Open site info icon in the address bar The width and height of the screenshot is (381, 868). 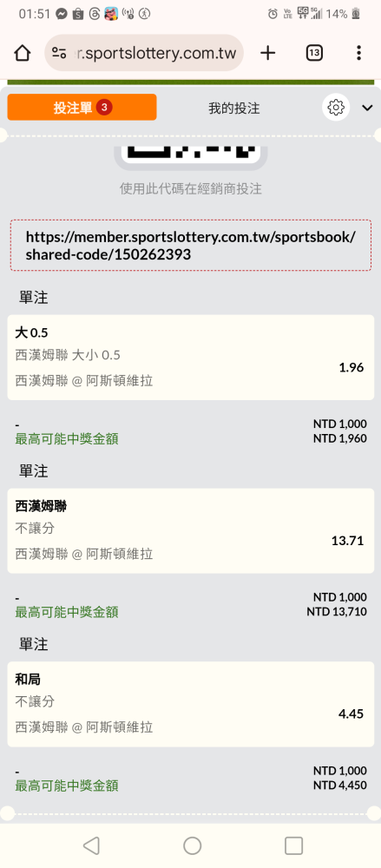point(59,53)
